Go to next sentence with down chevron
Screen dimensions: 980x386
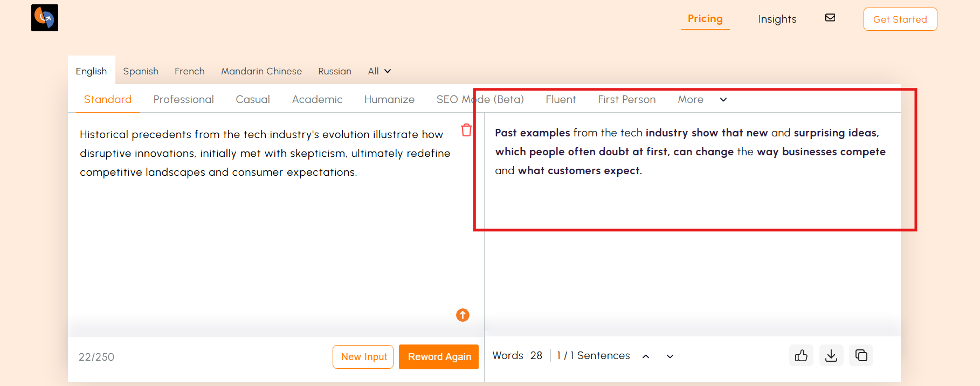coord(670,356)
